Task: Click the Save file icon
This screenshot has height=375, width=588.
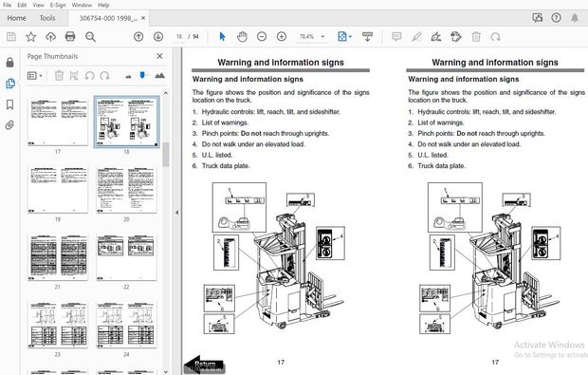Action: (x=11, y=37)
